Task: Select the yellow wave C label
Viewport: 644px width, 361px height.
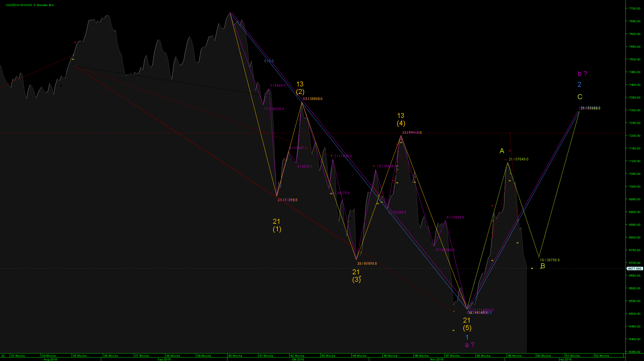Action: (580, 97)
